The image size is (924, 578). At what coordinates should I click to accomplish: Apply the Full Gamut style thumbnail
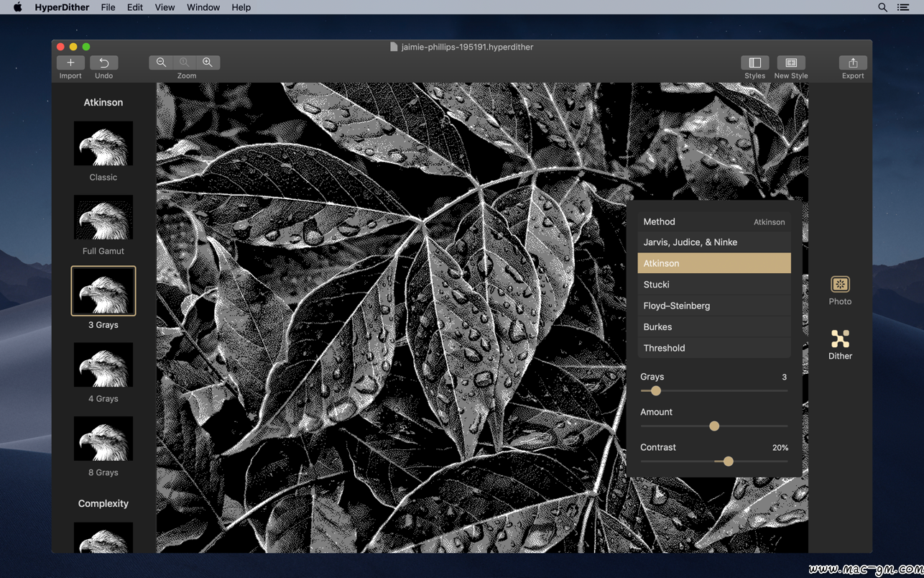[x=103, y=218]
